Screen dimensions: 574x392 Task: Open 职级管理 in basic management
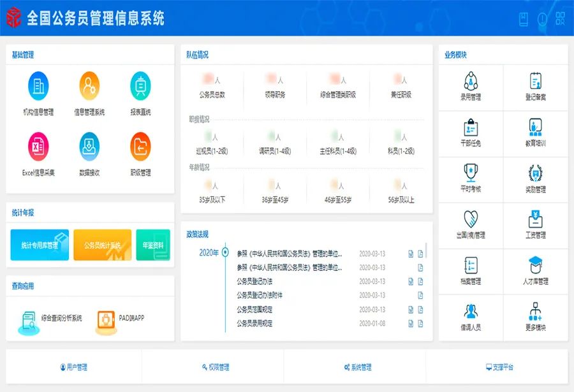coord(140,147)
